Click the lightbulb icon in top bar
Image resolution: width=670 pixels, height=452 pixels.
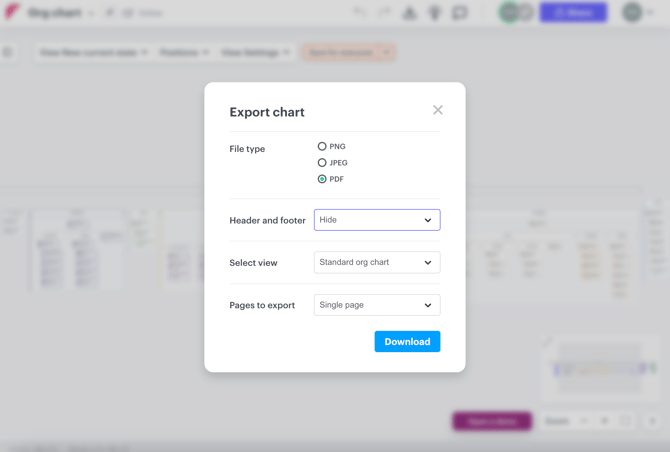coord(435,13)
